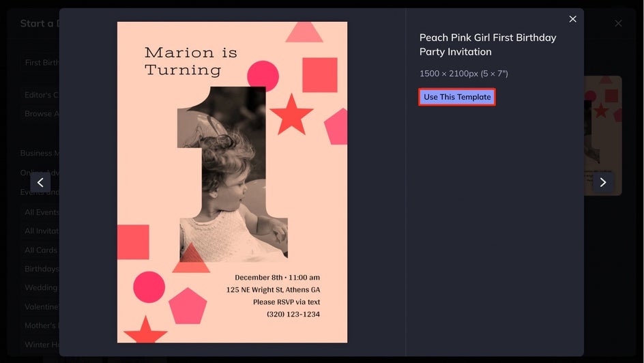Select the All Events subcategory
Image resolution: width=644 pixels, height=363 pixels.
coord(40,212)
